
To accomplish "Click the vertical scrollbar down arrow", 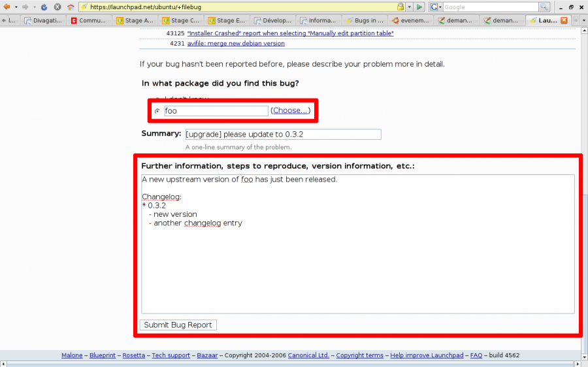I will (584, 359).
